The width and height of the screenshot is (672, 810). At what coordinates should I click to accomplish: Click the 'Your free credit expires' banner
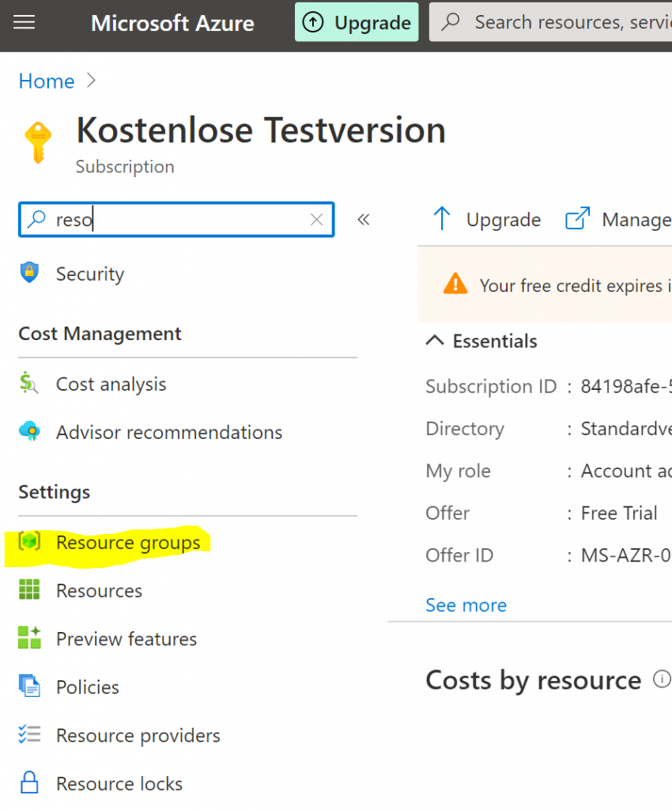tap(545, 284)
